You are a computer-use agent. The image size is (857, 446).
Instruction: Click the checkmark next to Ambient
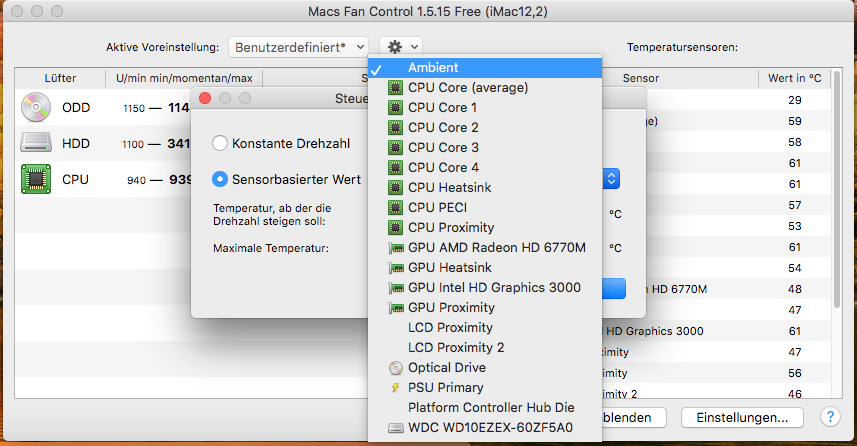point(376,69)
